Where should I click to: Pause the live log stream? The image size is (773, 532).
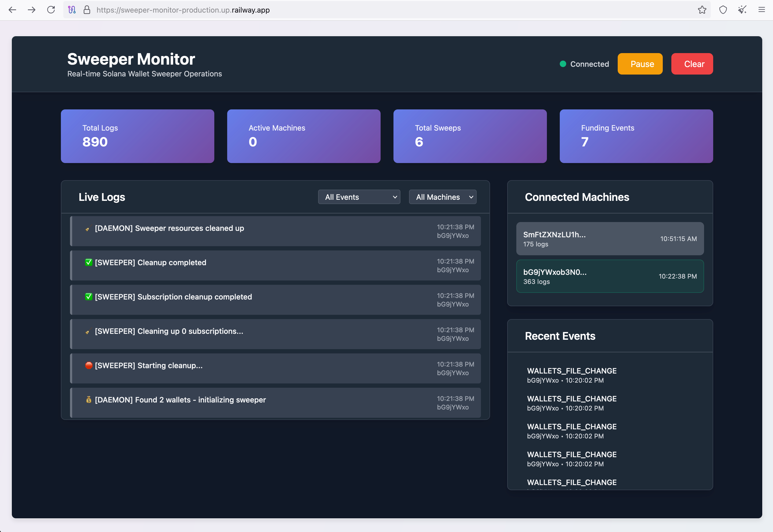(x=640, y=64)
